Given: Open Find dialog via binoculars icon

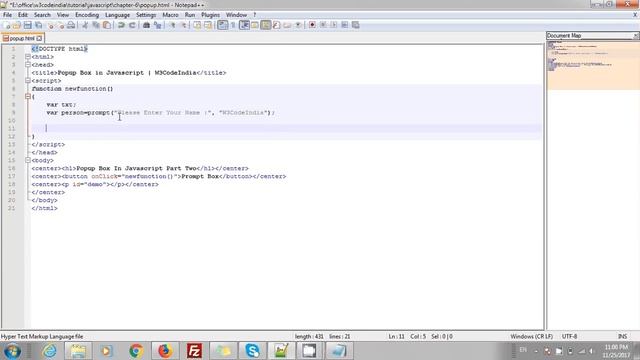Looking at the screenshot, I should point(146,25).
